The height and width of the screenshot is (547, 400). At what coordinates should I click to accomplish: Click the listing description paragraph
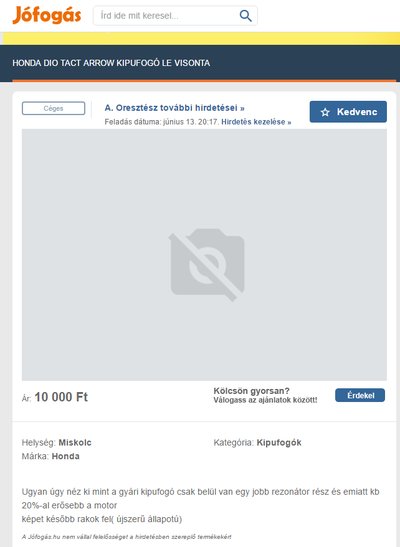click(x=201, y=505)
